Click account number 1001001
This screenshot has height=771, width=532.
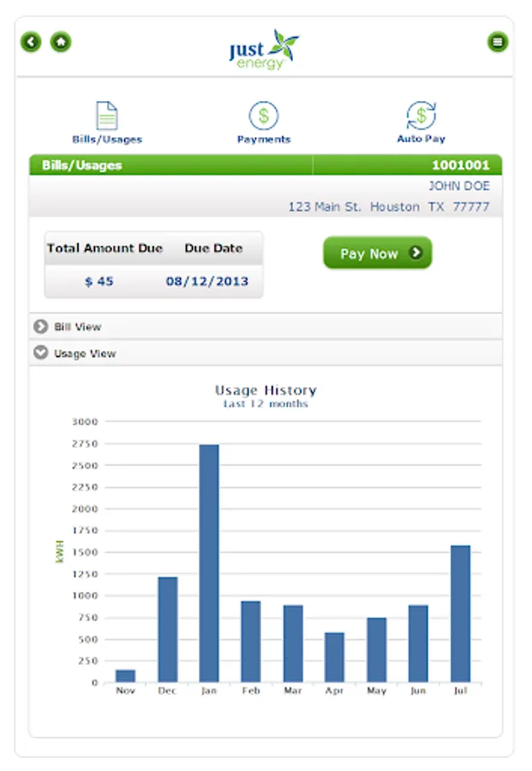tap(461, 165)
